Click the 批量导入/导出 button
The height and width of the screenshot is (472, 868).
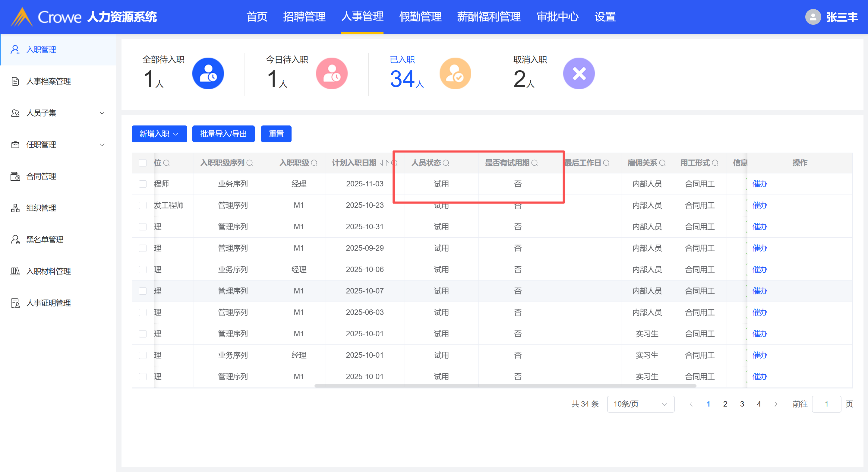(x=223, y=134)
